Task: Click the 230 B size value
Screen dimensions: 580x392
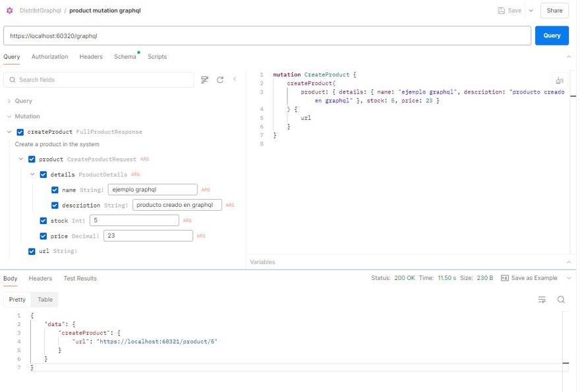Action: 485,278
